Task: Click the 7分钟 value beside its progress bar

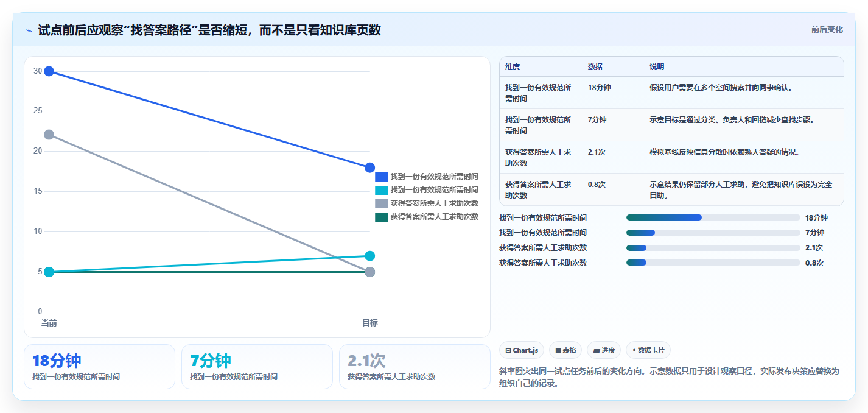Action: pos(814,233)
